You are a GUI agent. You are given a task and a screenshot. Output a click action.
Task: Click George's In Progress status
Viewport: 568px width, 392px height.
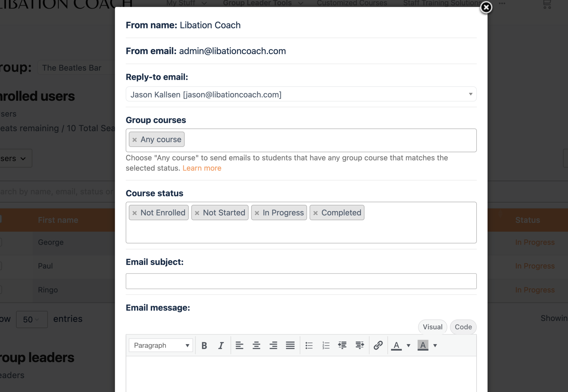click(x=535, y=242)
